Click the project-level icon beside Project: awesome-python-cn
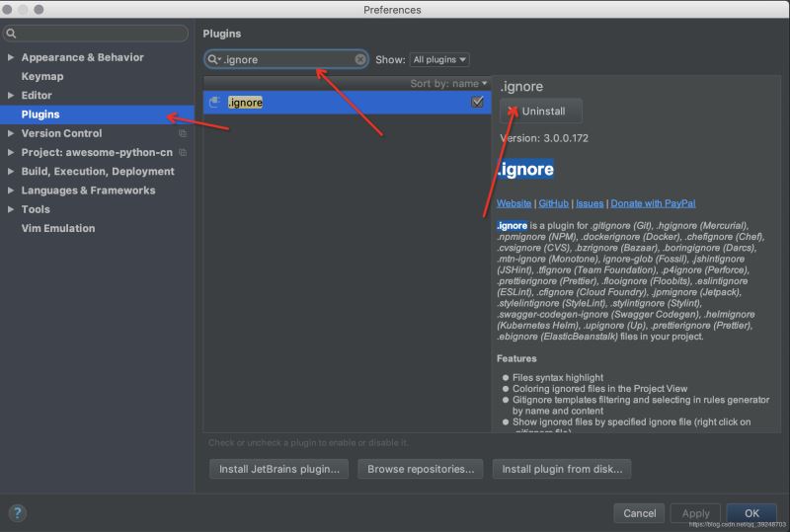 [183, 152]
